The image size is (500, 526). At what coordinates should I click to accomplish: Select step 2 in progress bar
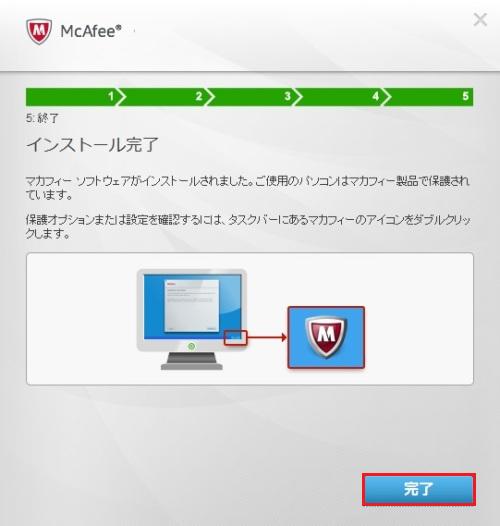click(166, 97)
